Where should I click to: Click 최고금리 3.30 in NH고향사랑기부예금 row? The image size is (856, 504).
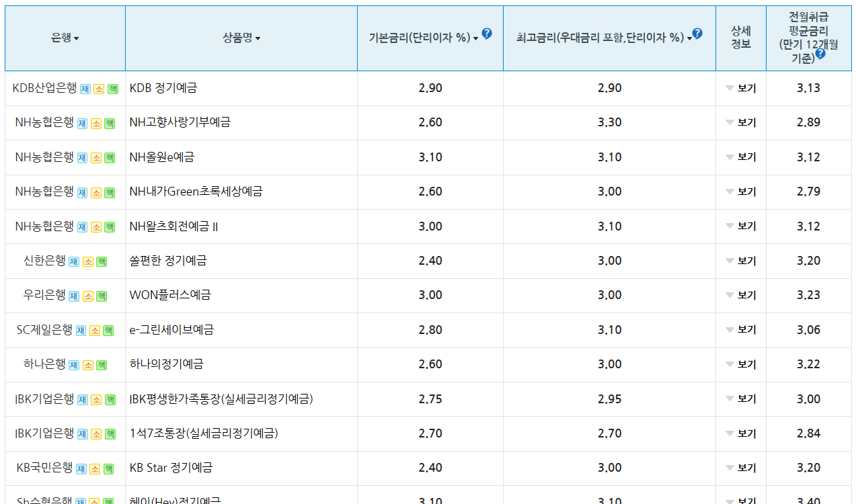pos(610,122)
